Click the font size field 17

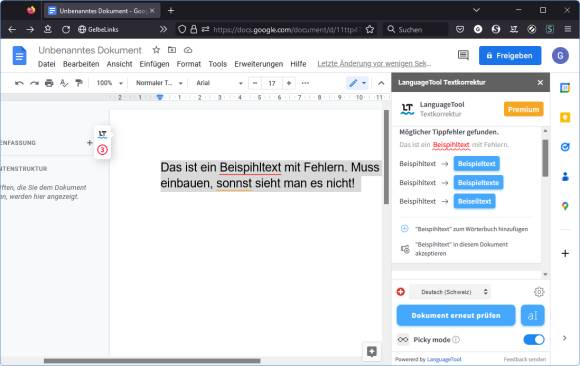272,83
